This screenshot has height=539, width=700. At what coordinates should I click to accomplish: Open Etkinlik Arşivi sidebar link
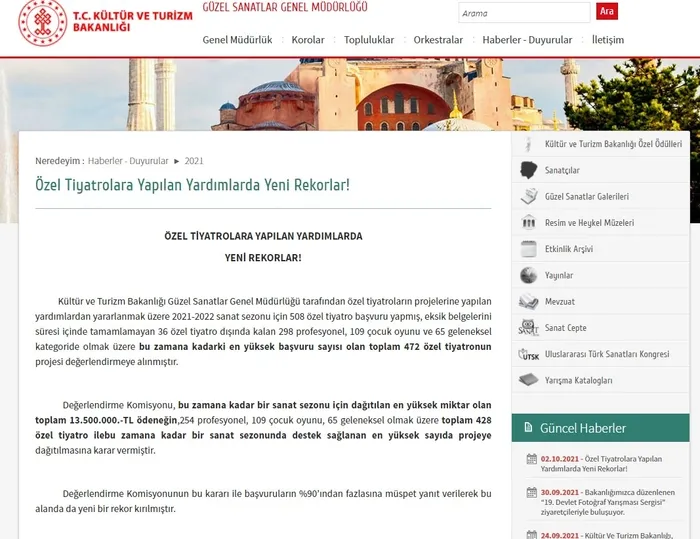[x=569, y=249]
